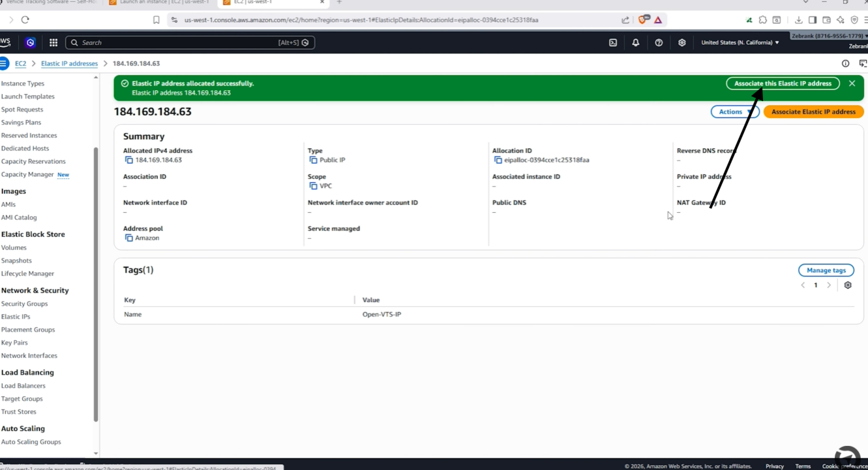Reload the browser page
Viewport: 868px width, 470px height.
25,20
